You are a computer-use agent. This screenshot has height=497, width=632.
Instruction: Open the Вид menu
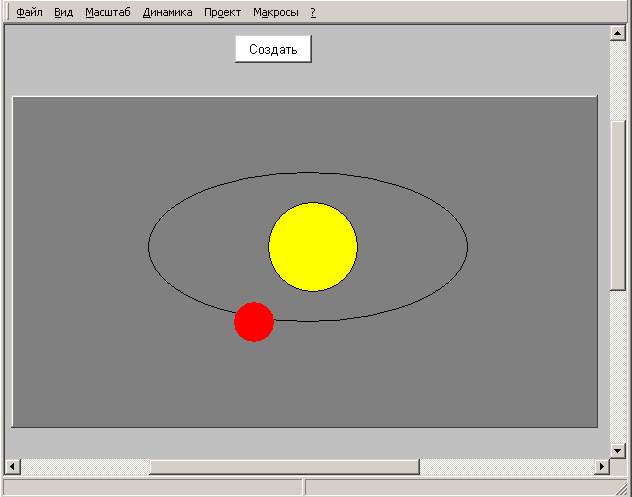pos(64,12)
